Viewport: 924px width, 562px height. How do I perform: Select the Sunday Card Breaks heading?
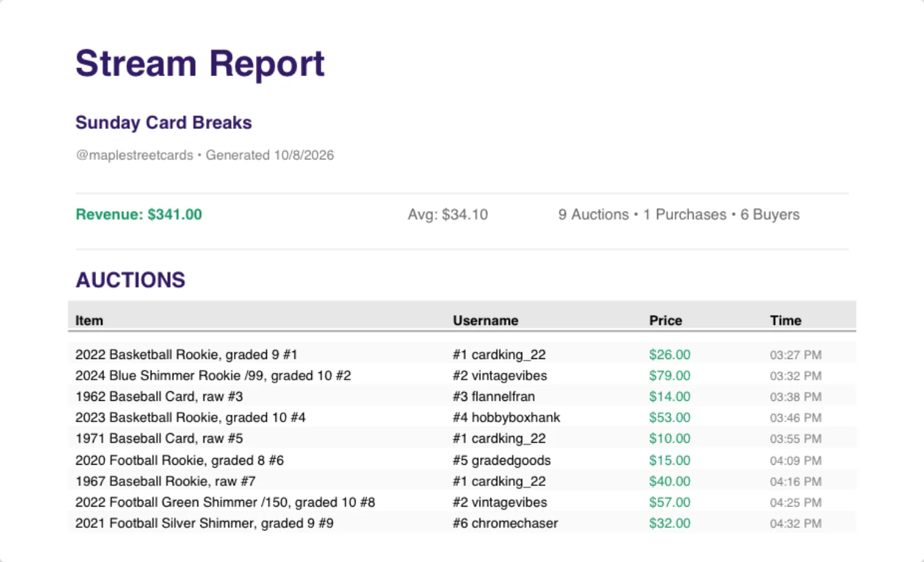click(164, 123)
